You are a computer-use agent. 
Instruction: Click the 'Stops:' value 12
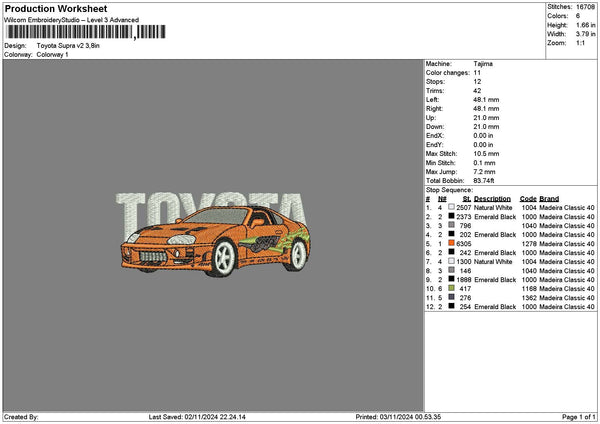click(477, 82)
